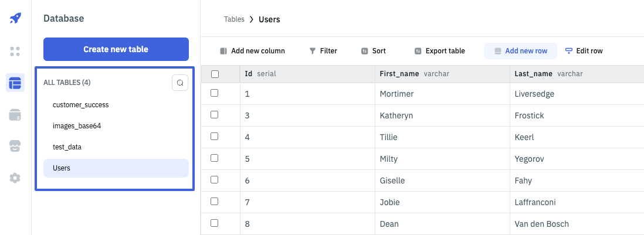Click the Add new row button
Viewport: 644px width, 235px height.
pos(520,51)
